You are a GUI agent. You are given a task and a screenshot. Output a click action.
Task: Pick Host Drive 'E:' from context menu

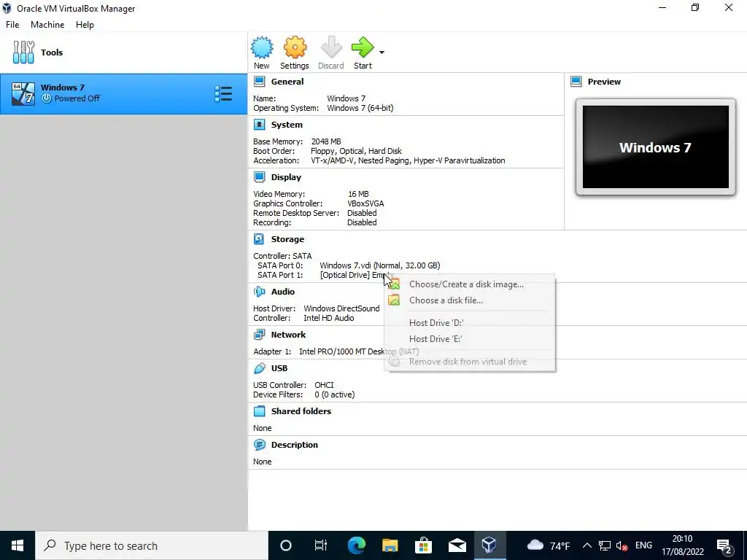point(470,339)
